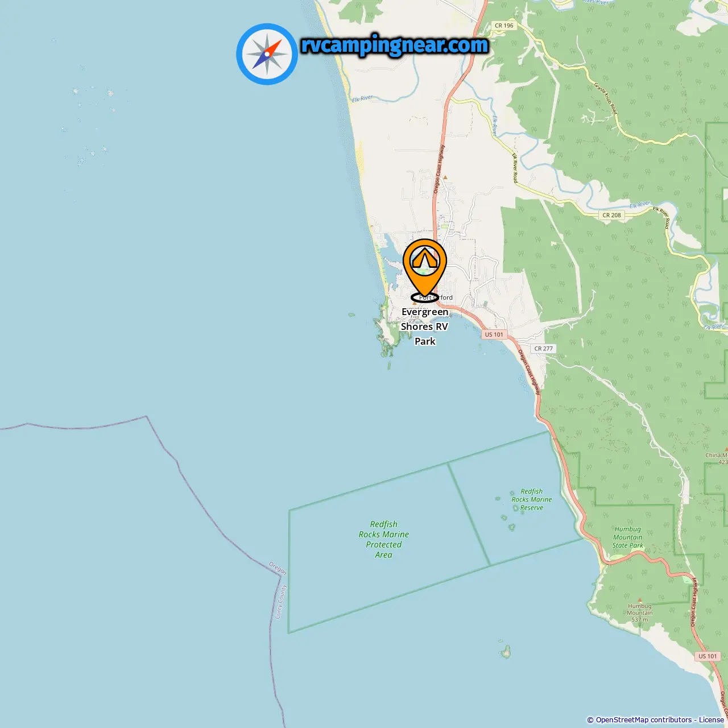Click the small peak marker north of town
Screen dimensions: 728x728
(x=445, y=177)
